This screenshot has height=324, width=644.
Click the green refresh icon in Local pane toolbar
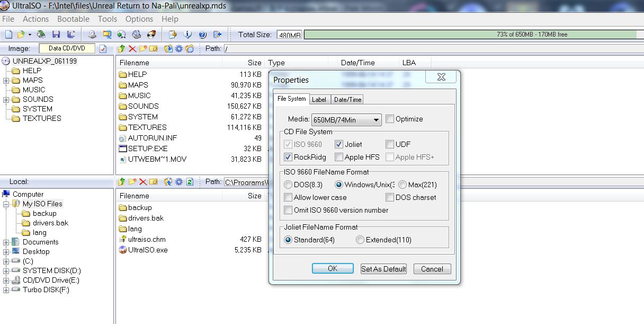click(190, 182)
